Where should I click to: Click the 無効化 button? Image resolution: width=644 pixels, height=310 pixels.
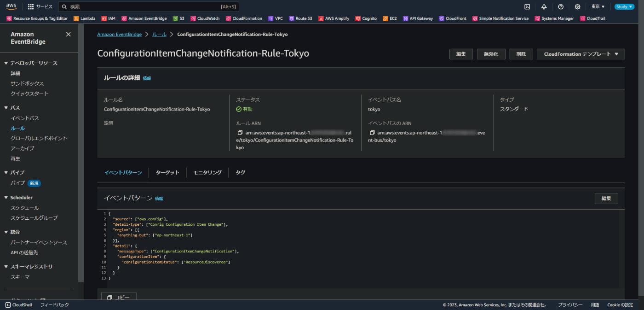pos(491,54)
